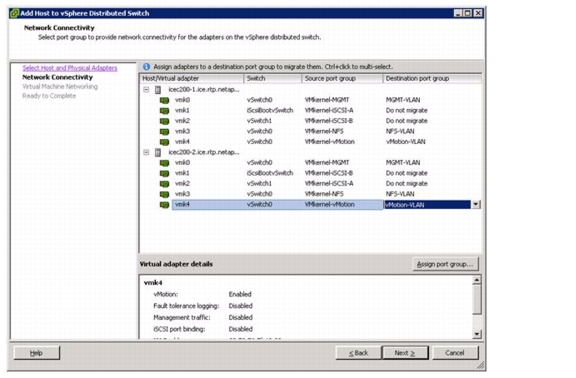Click vmk1 adapter icon under icec200-1 host

click(x=164, y=111)
